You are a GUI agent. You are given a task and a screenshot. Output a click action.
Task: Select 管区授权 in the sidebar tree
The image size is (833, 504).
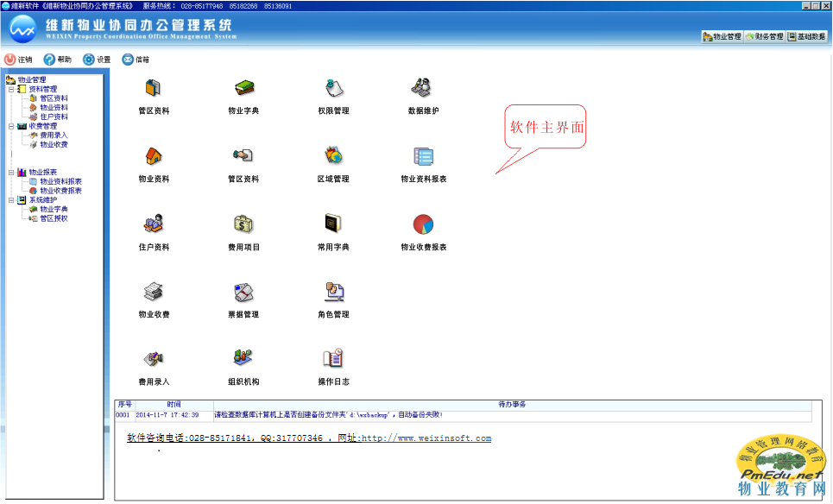pyautogui.click(x=54, y=218)
